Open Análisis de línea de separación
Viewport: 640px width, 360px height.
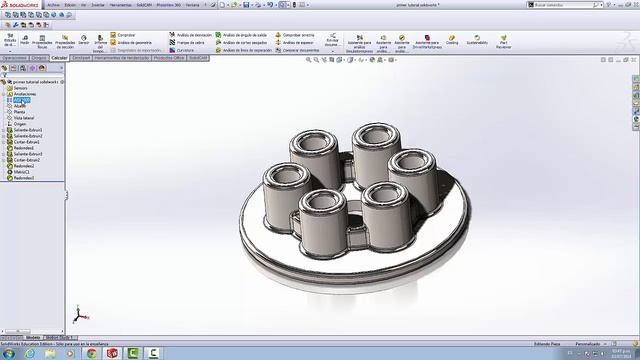(243, 50)
